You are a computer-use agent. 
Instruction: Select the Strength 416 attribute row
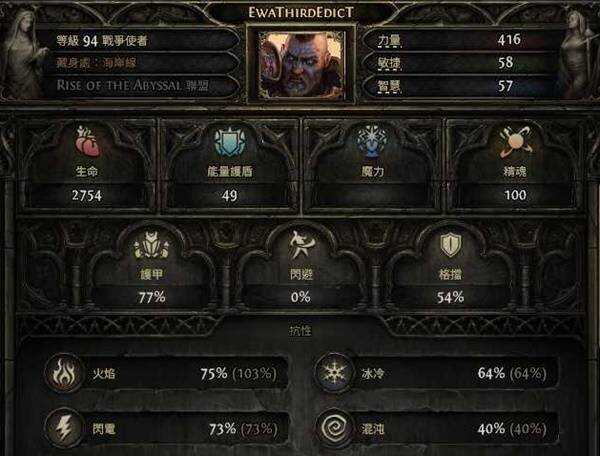459,40
